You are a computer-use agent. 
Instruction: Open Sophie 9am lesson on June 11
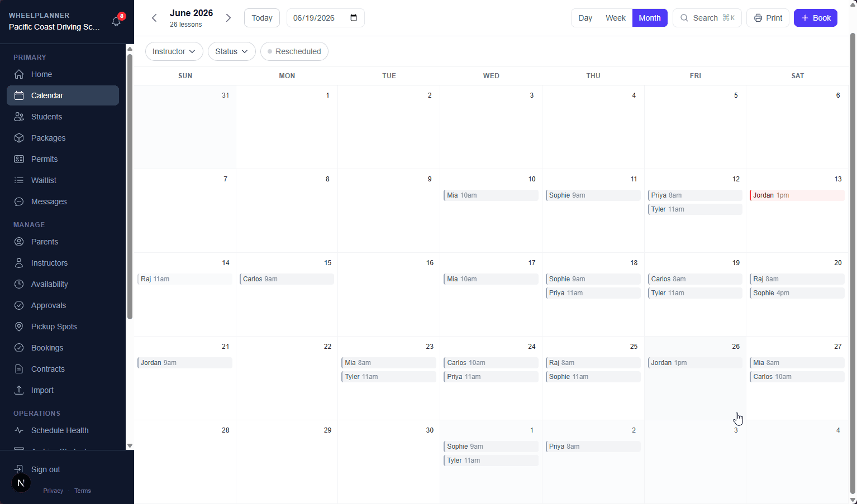pyautogui.click(x=593, y=195)
